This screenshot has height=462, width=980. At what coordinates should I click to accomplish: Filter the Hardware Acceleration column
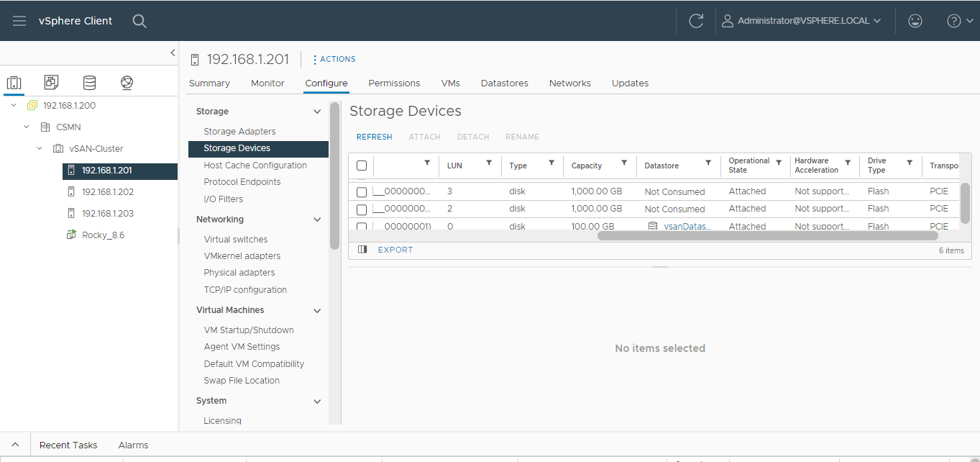tap(848, 163)
